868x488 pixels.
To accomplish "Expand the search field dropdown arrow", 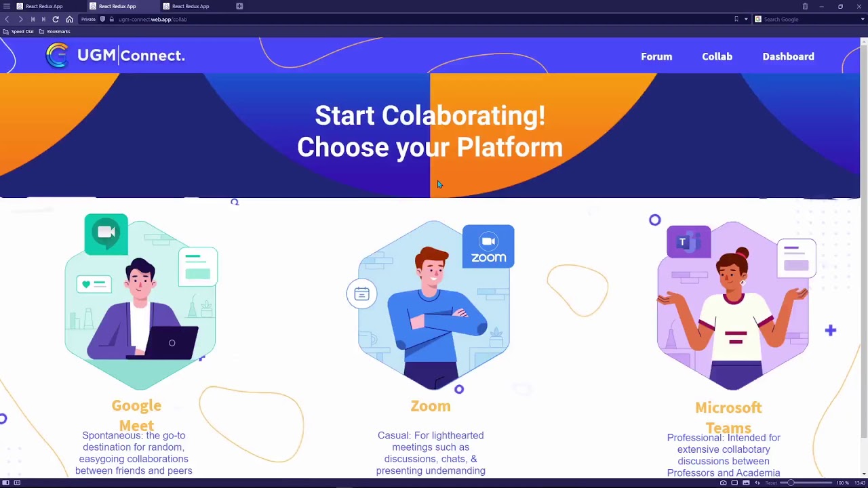I will [x=863, y=19].
